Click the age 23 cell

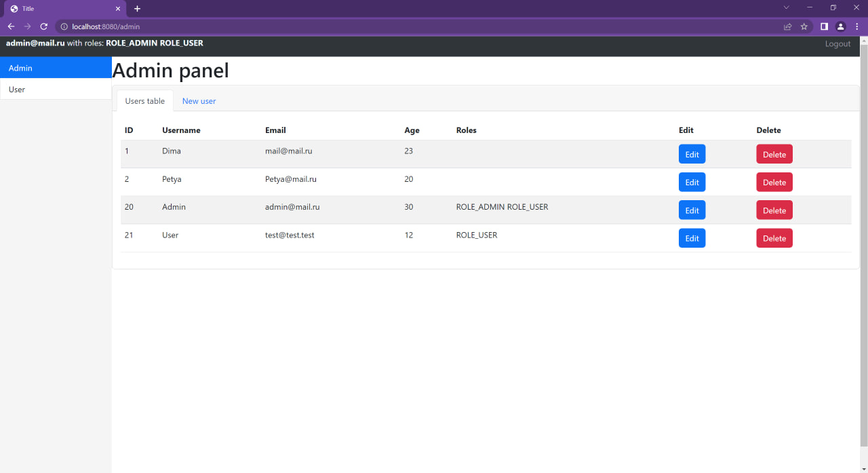(408, 151)
